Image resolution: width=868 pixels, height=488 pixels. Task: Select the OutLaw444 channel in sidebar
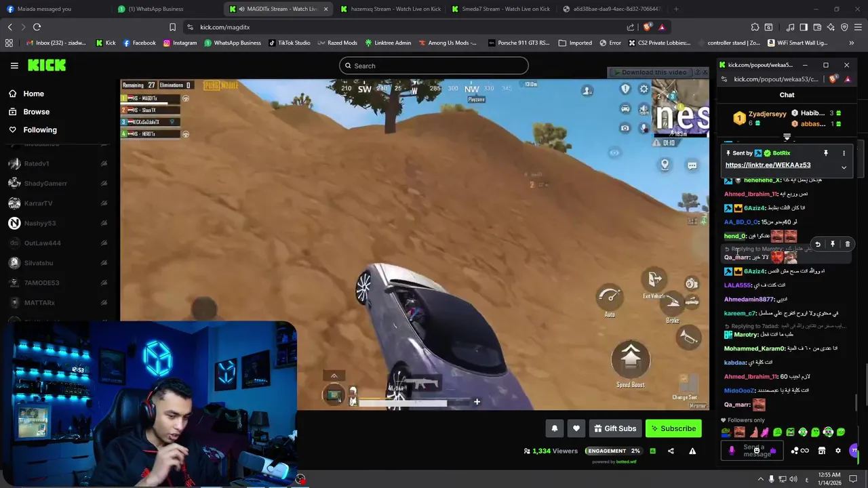[43, 243]
